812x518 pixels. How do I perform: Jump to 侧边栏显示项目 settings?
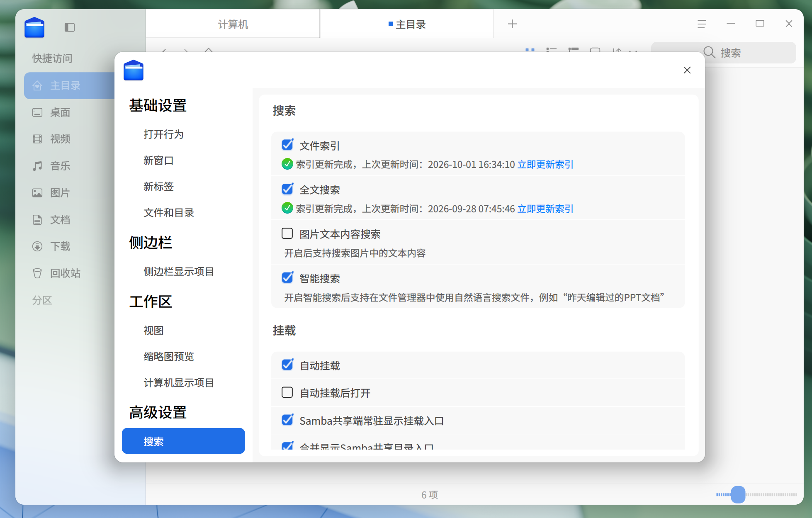(179, 272)
